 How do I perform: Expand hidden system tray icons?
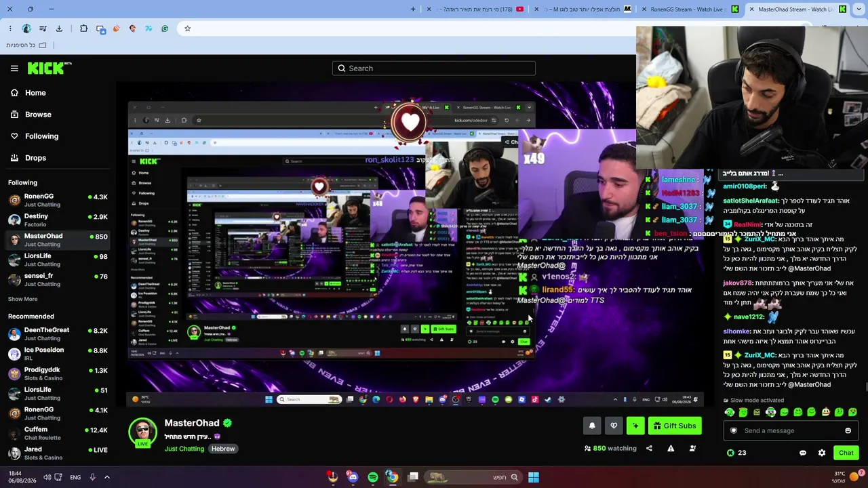[x=106, y=477]
